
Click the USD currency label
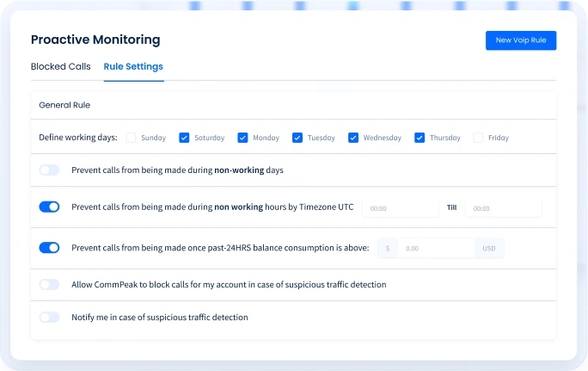[x=489, y=249]
